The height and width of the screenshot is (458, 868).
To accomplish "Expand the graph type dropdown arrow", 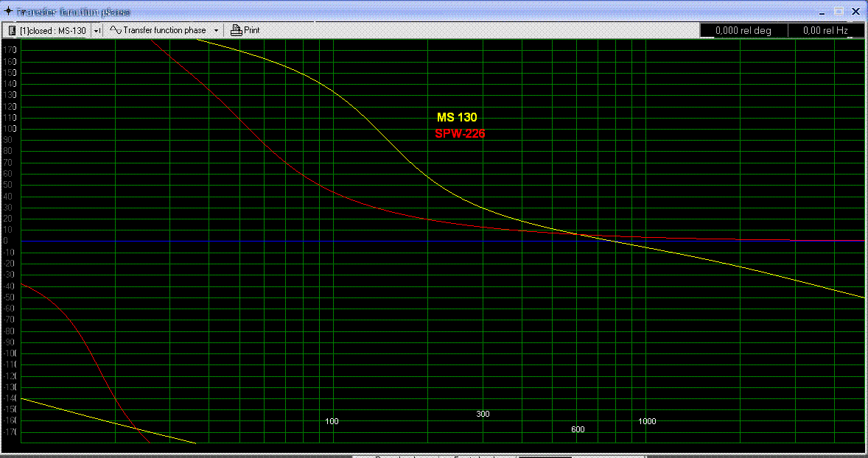I will pyautogui.click(x=216, y=30).
